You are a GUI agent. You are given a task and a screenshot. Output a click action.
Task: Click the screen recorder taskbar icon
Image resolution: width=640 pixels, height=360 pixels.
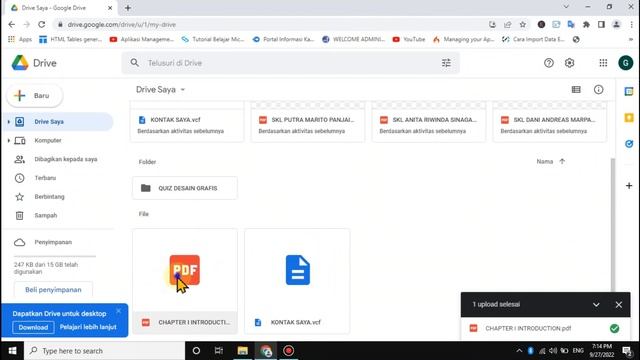(x=289, y=351)
